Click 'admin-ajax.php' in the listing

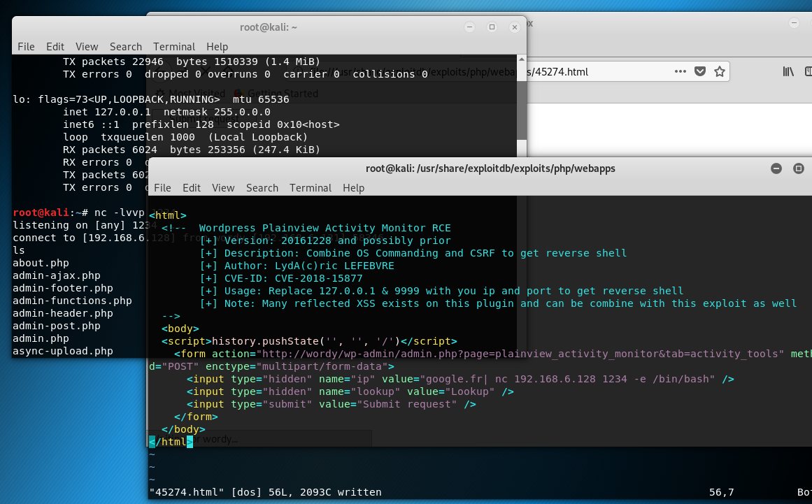click(x=57, y=275)
